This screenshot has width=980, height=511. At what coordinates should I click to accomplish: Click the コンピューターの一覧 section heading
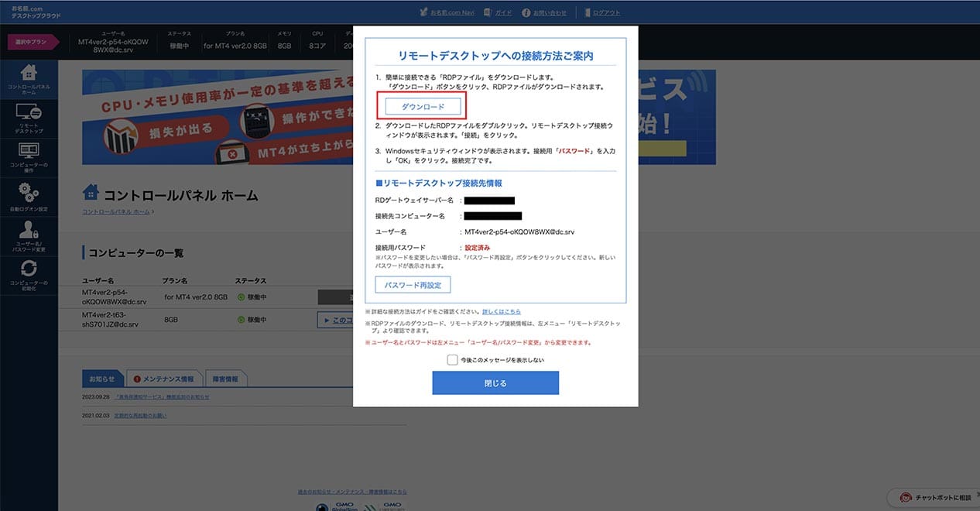coord(135,253)
